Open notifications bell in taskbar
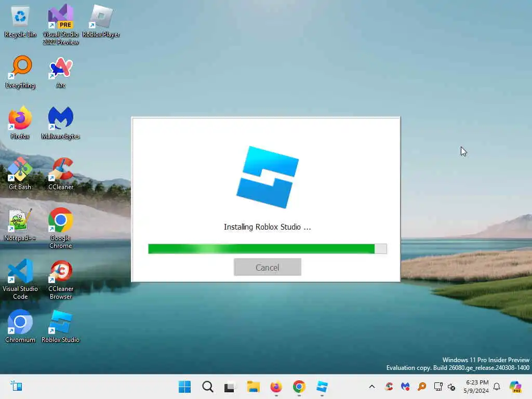Screen dimensions: 532x399 pyautogui.click(x=497, y=387)
